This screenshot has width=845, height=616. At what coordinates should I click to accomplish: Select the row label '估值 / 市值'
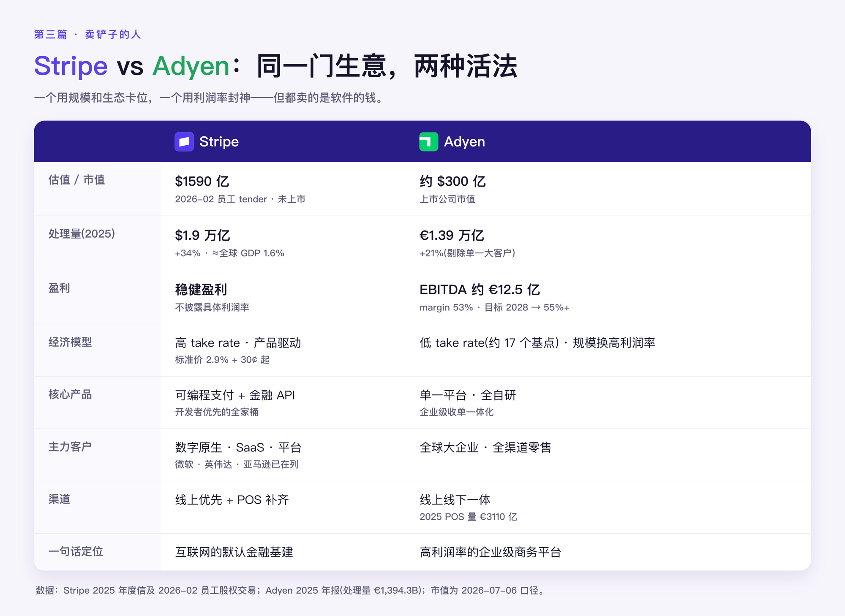[76, 180]
